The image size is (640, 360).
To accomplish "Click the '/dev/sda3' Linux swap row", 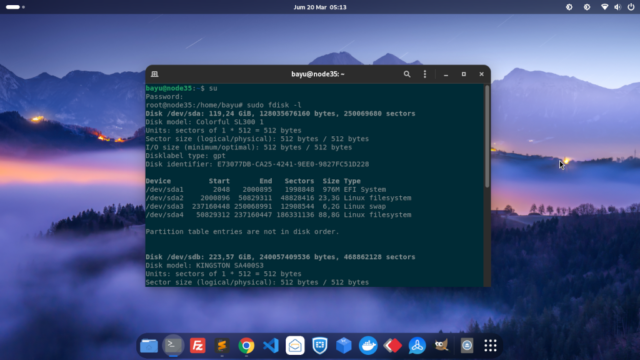I will click(266, 206).
